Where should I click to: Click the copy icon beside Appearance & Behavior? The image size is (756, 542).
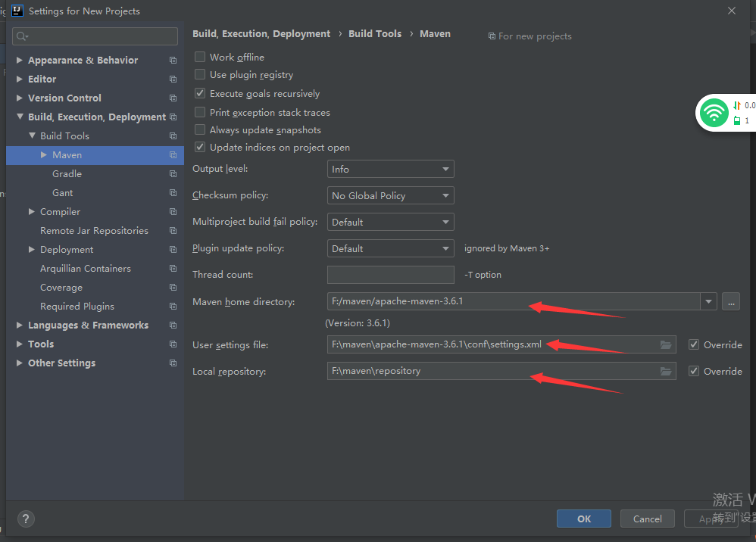[x=173, y=61]
